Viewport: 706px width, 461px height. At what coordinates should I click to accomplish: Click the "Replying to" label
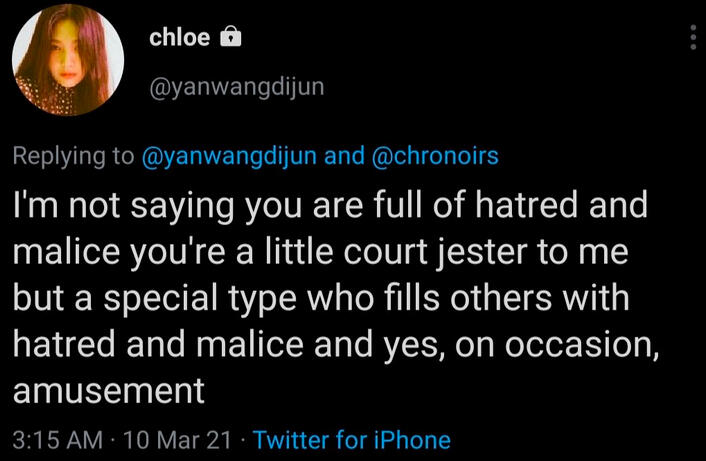[x=73, y=157]
